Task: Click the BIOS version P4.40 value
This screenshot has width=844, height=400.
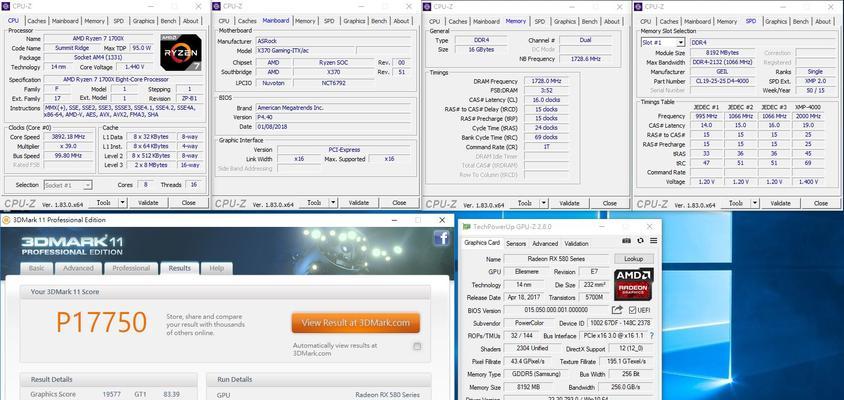Action: [x=333, y=117]
